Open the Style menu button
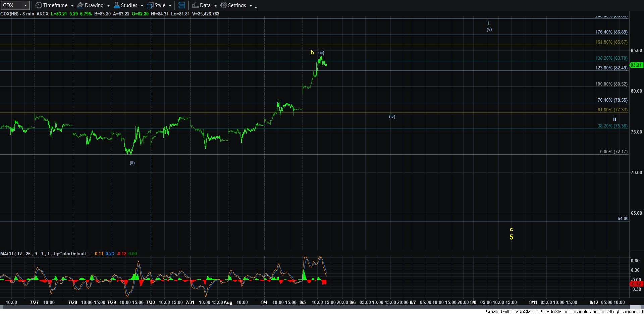This screenshot has height=314, width=644. [156, 5]
